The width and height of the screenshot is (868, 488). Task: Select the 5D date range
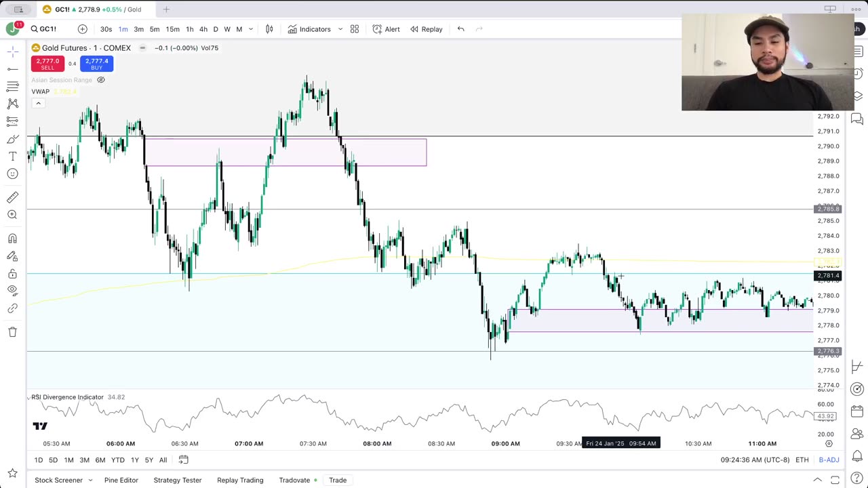(x=53, y=460)
